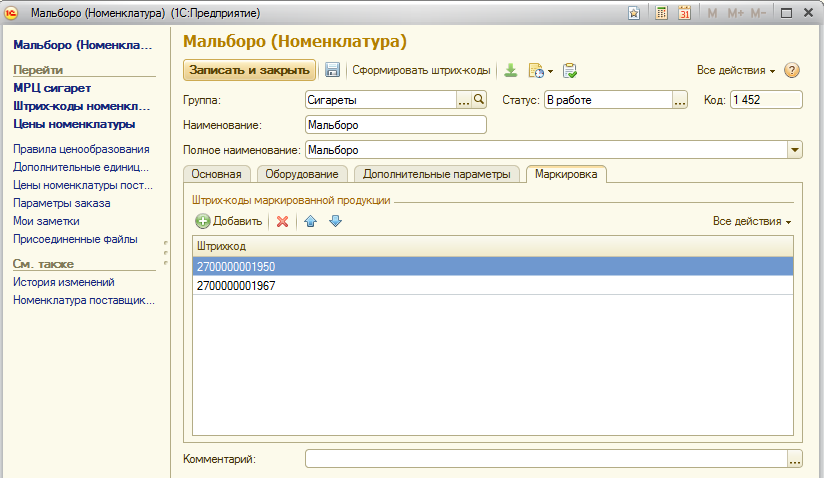Screen dimensions: 824x478
Task: Select barcode row 2700000001967
Action: click(x=493, y=286)
